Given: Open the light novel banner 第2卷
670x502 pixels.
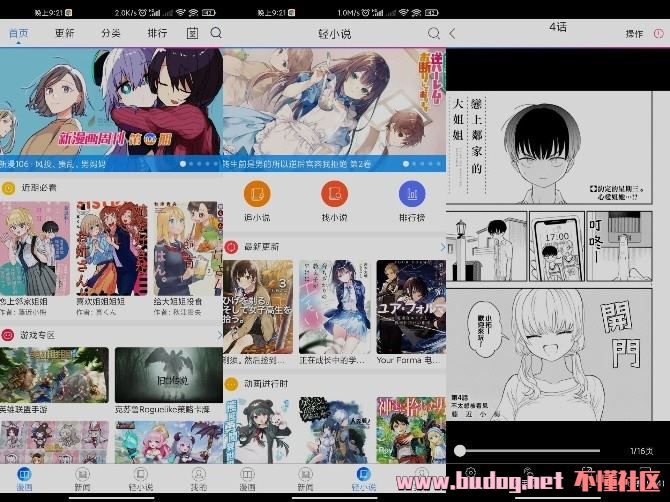Looking at the screenshot, I should coord(335,109).
